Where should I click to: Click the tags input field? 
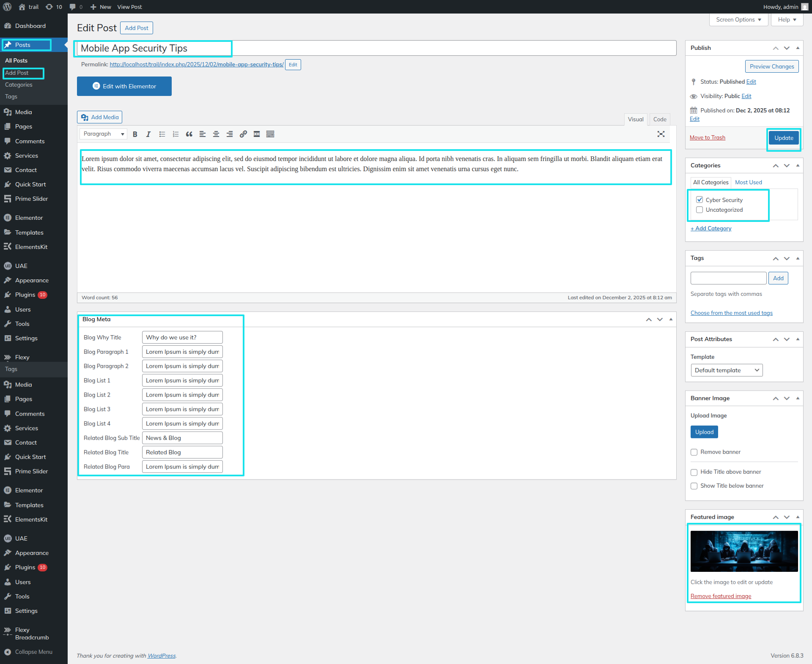click(728, 278)
